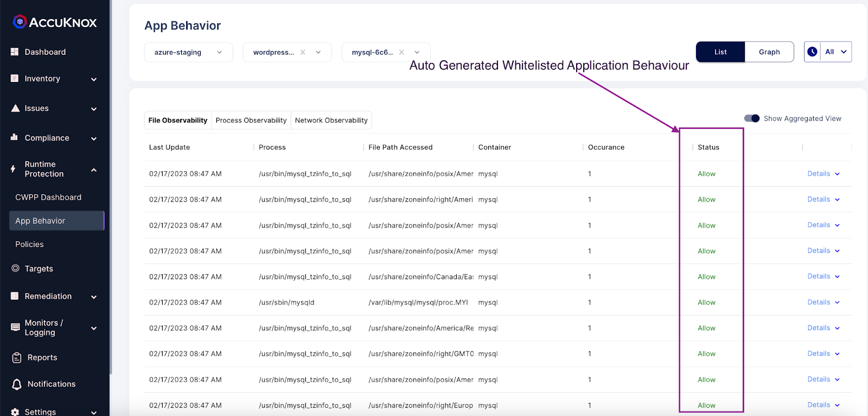Click the Status column header

tap(709, 147)
